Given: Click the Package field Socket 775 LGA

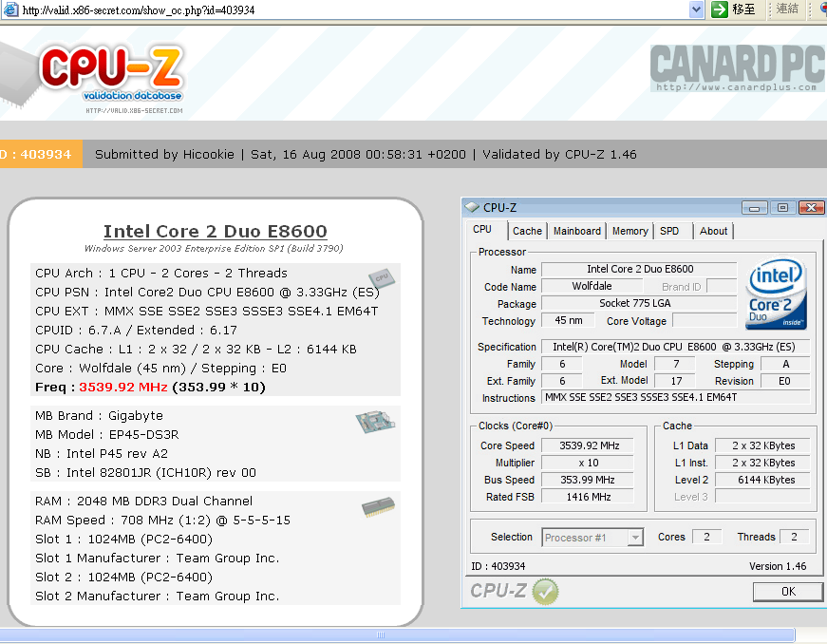Looking at the screenshot, I should (x=639, y=303).
